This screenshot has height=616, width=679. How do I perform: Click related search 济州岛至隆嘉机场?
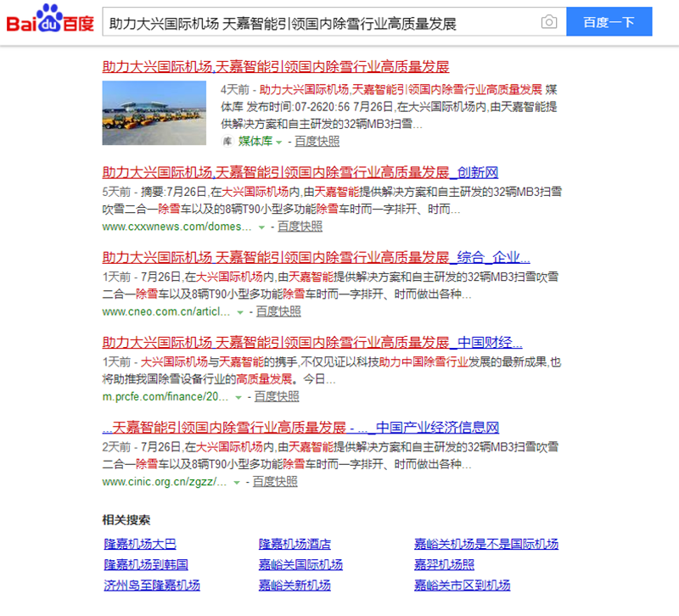(x=152, y=585)
